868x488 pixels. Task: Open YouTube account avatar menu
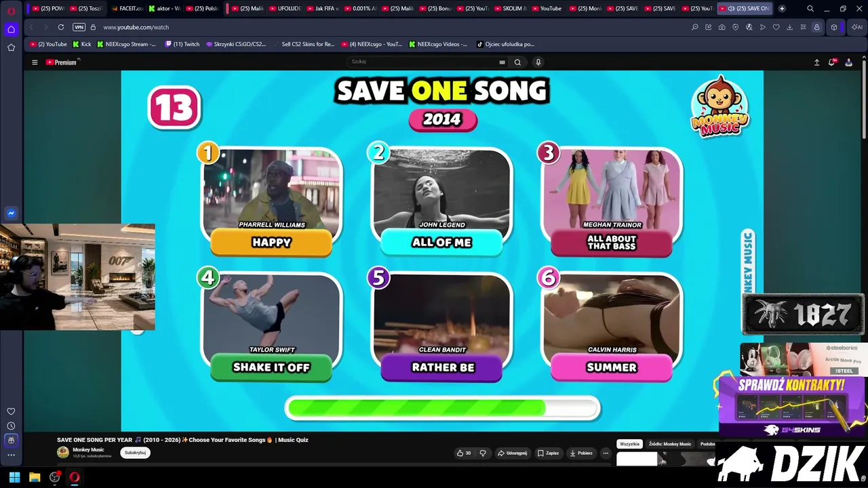[848, 62]
